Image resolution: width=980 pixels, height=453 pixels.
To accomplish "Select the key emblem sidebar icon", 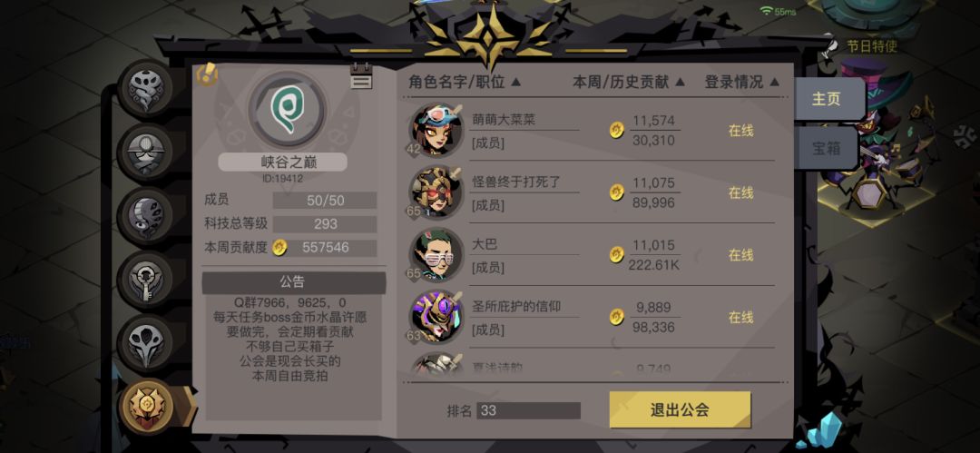I will pyautogui.click(x=146, y=279).
